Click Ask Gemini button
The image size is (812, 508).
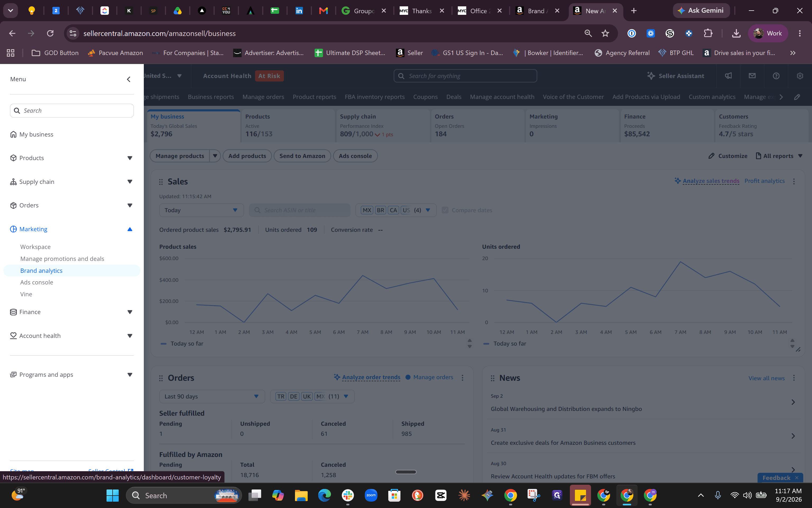pyautogui.click(x=701, y=10)
